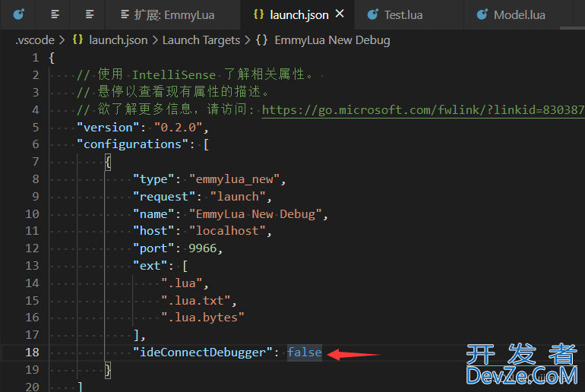The image size is (585, 392).
Task: Click the "type" key
Action: coord(153,179)
